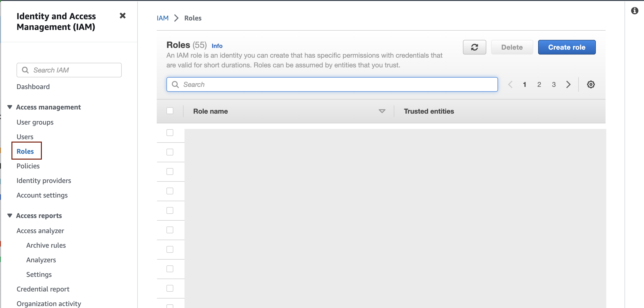Click the IAM breadcrumb link
The width and height of the screenshot is (644, 308).
pos(163,18)
